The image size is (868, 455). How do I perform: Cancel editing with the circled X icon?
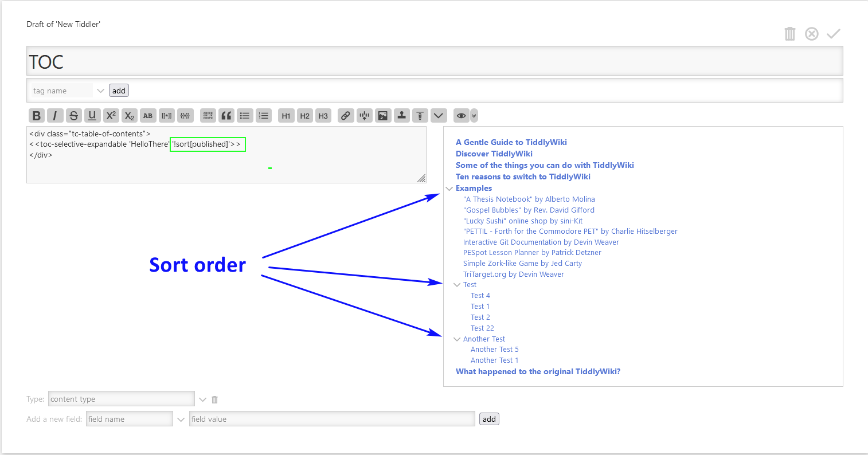click(x=812, y=34)
